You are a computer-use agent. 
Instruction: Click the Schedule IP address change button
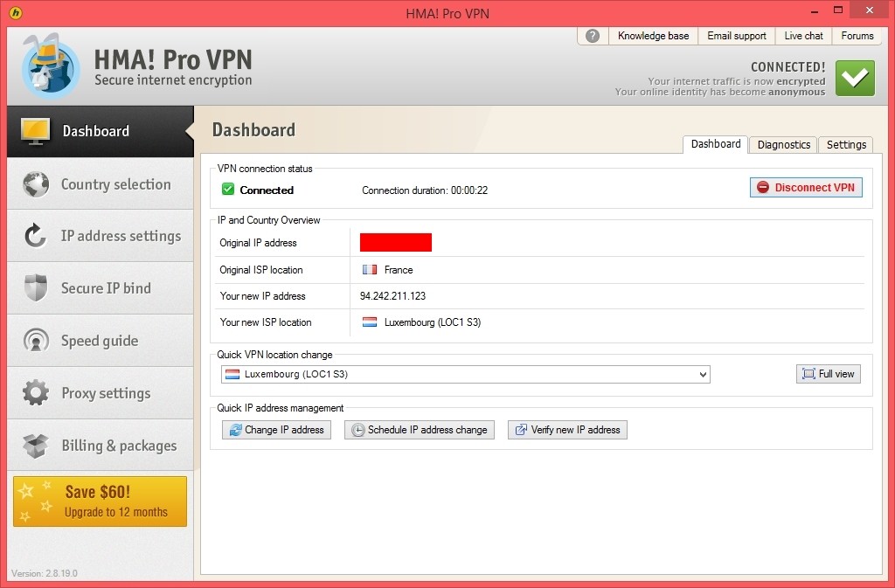(419, 430)
